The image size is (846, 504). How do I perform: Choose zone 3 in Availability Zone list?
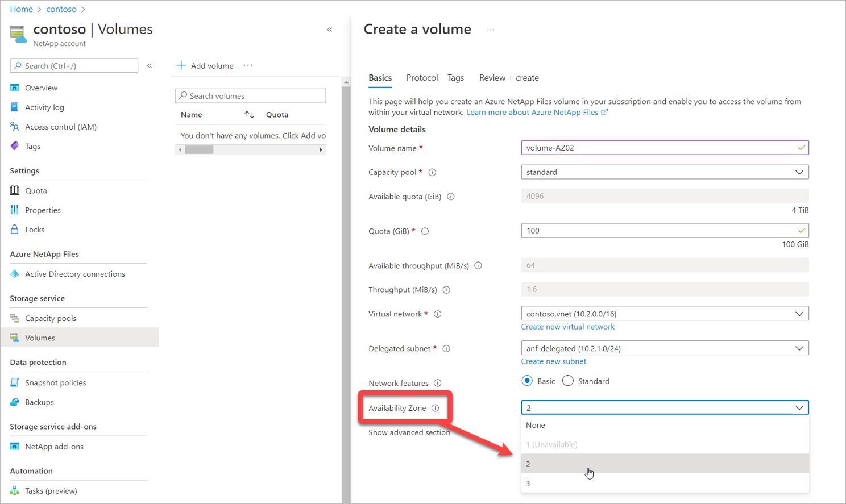point(665,484)
